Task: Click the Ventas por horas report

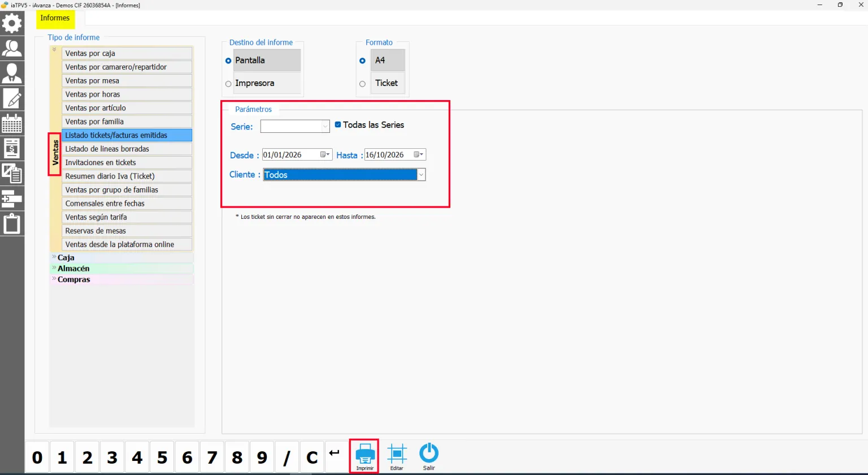Action: tap(127, 94)
